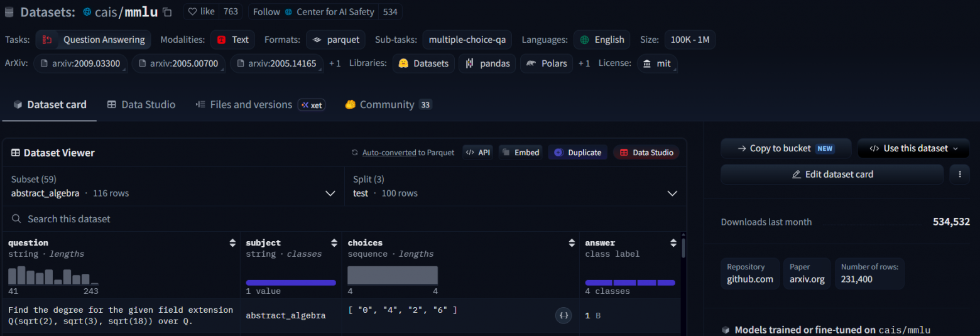980x336 pixels.
Task: Click the answer classes bar
Action: (x=630, y=283)
